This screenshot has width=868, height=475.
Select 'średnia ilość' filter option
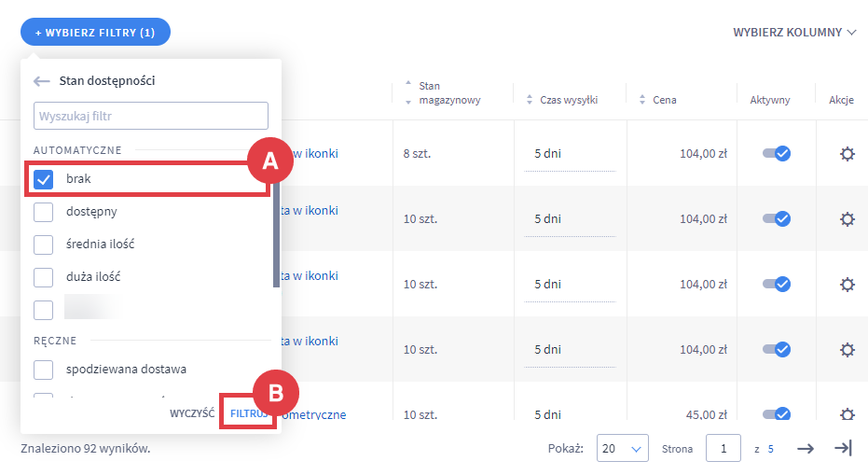click(x=44, y=244)
